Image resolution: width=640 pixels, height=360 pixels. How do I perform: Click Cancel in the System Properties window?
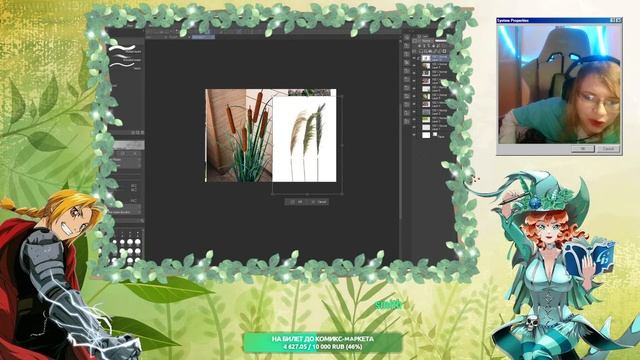[608, 149]
